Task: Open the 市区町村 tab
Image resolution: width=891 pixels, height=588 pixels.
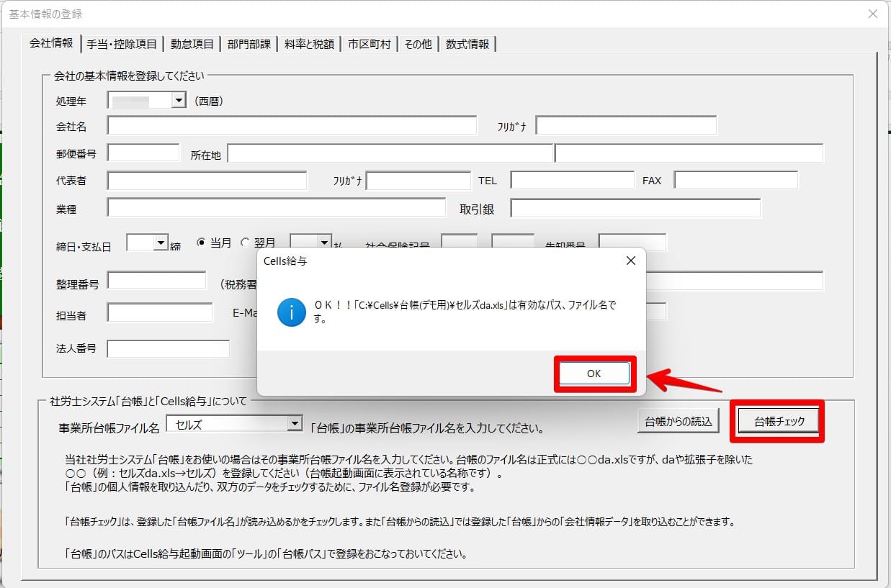Action: click(369, 44)
